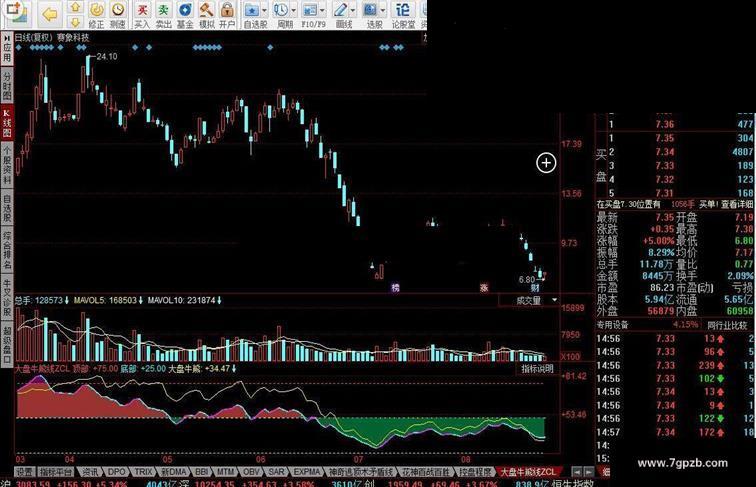Viewport: 756px width, 487px height.
Task: Click the 设置 settings indicator tab
Action: click(24, 472)
